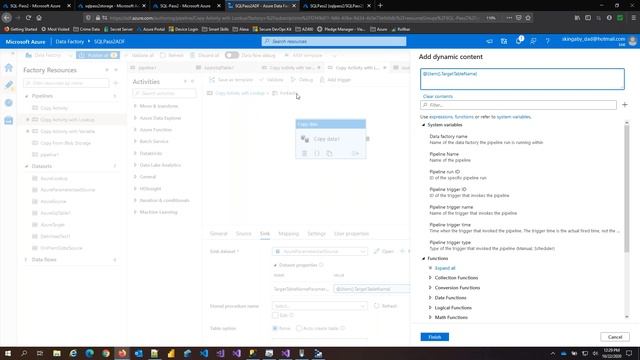
Task: Open Chrome from the taskbar
Action: point(106,353)
